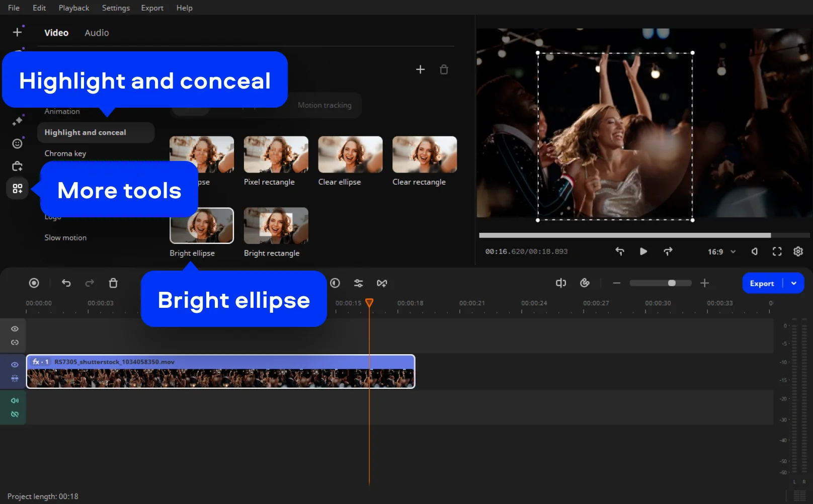This screenshot has width=813, height=504.
Task: Click the record button in timeline toolbar
Action: 34,283
